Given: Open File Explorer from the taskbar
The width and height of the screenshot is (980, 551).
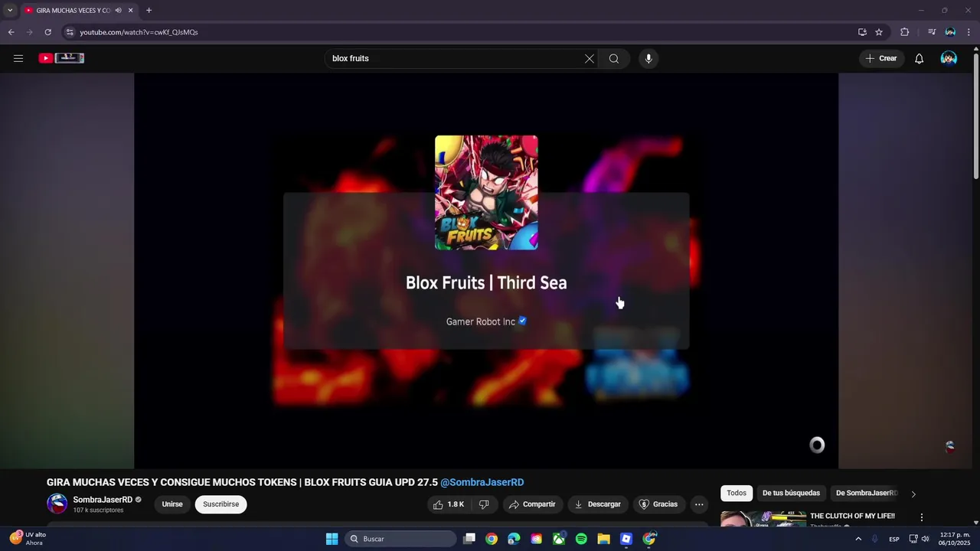Looking at the screenshot, I should (x=603, y=539).
